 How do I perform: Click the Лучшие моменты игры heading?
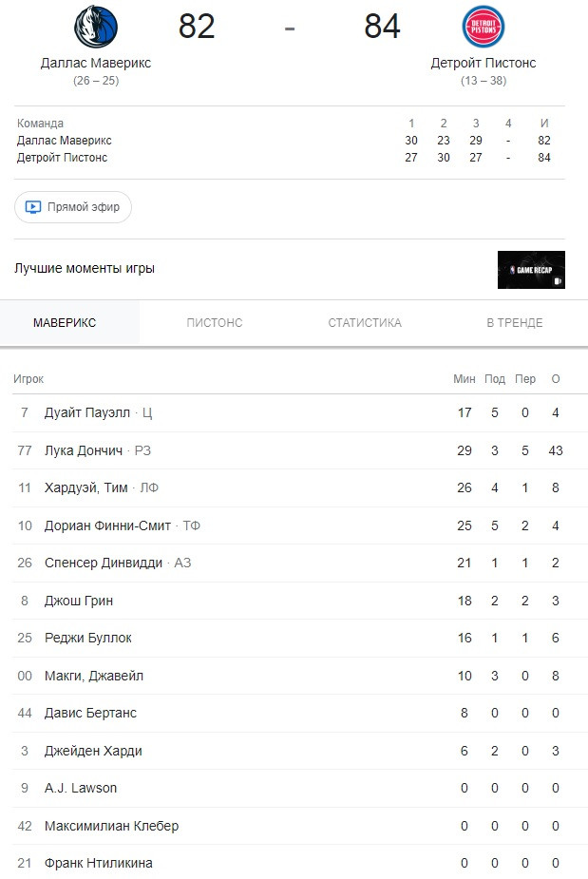[85, 269]
